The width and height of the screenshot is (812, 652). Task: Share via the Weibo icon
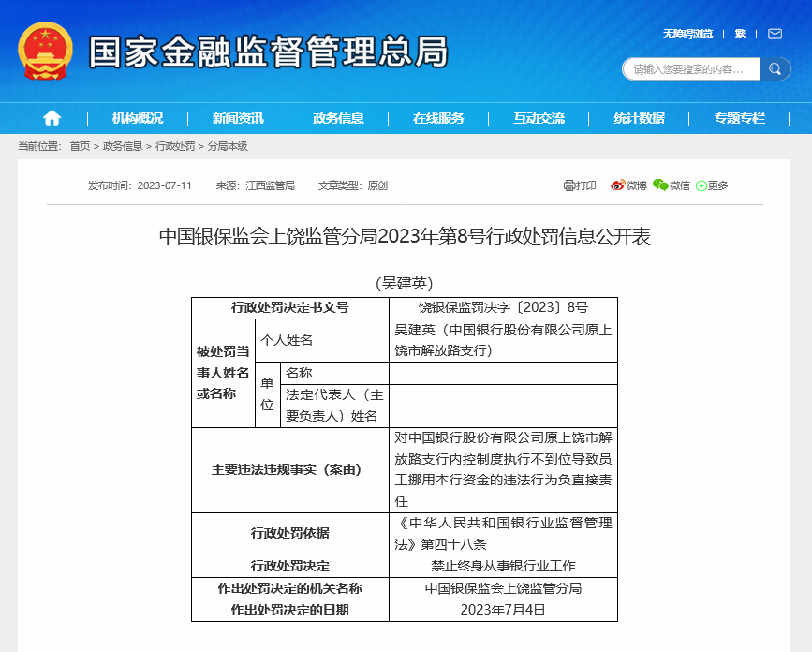point(618,185)
